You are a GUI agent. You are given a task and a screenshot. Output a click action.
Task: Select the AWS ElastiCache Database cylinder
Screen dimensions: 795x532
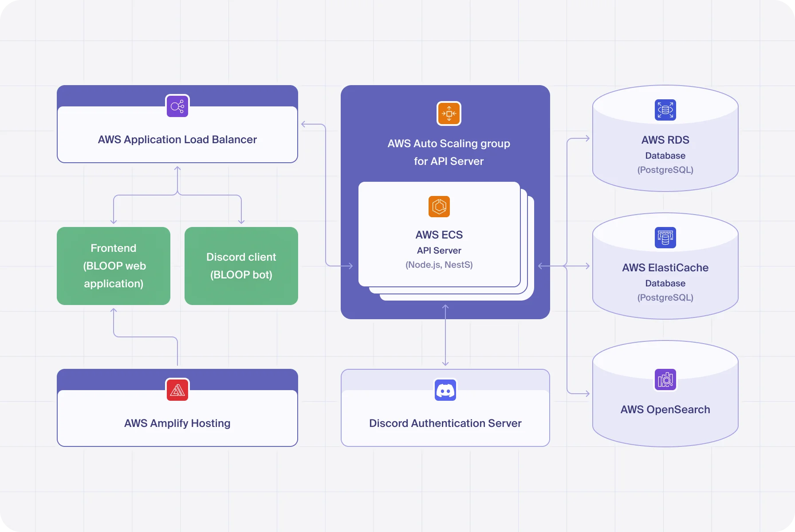665,266
